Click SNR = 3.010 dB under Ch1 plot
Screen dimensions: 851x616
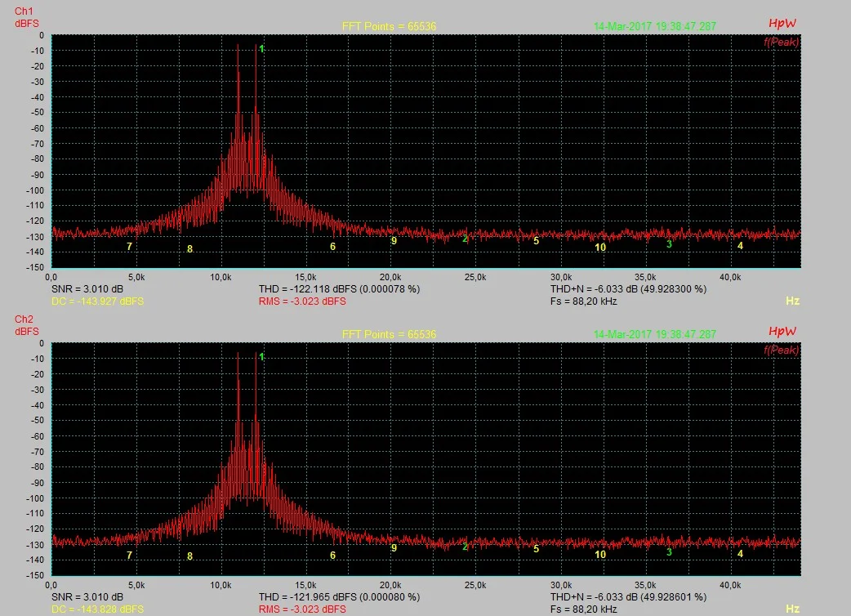click(87, 288)
